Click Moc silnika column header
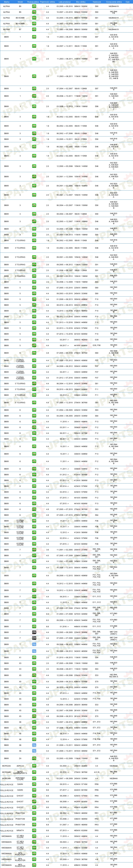The image size is (133, 868). [x=81, y=2]
